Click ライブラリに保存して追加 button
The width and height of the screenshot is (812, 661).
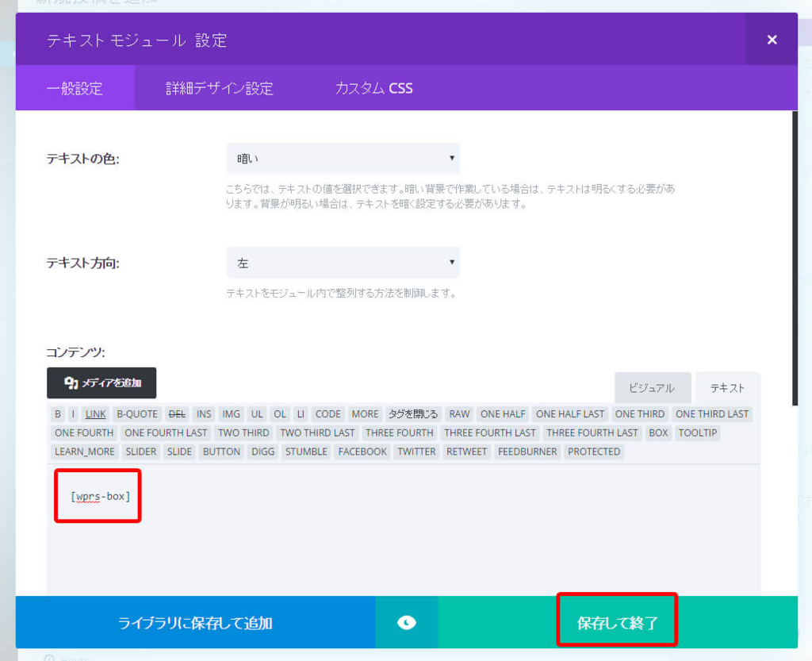coord(195,622)
